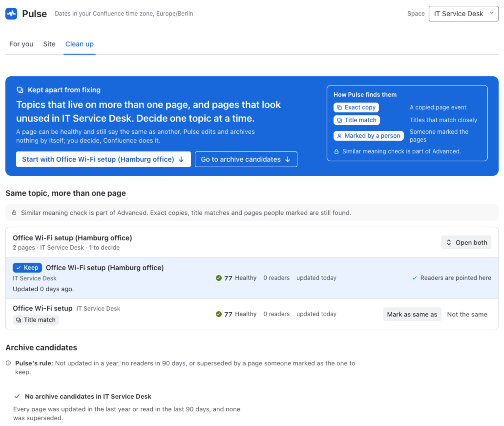
Task: Open the IT Service Desk space dropdown
Action: click(x=463, y=14)
